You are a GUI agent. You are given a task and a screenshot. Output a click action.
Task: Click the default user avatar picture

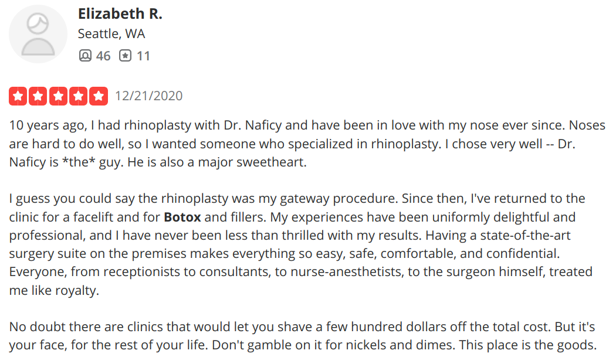click(38, 34)
